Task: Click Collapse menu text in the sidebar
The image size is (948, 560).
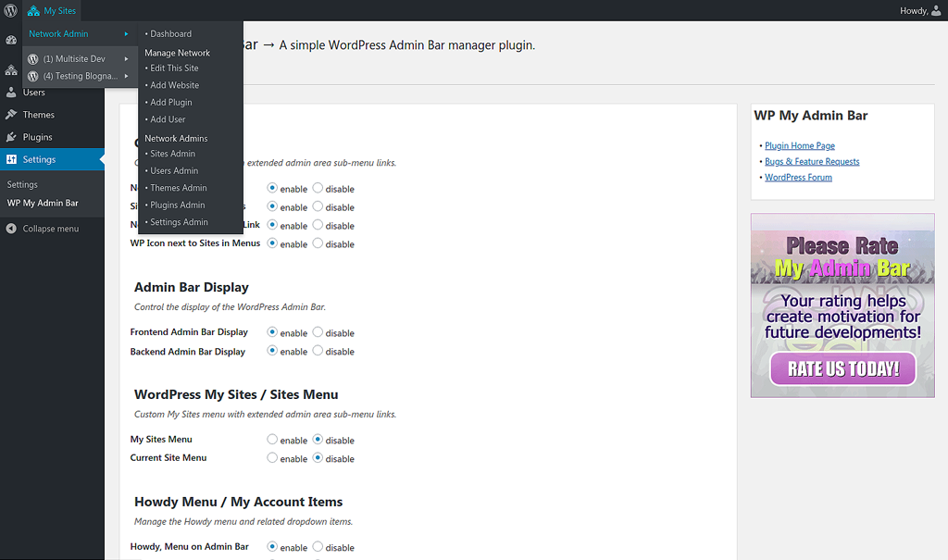Action: click(x=51, y=229)
